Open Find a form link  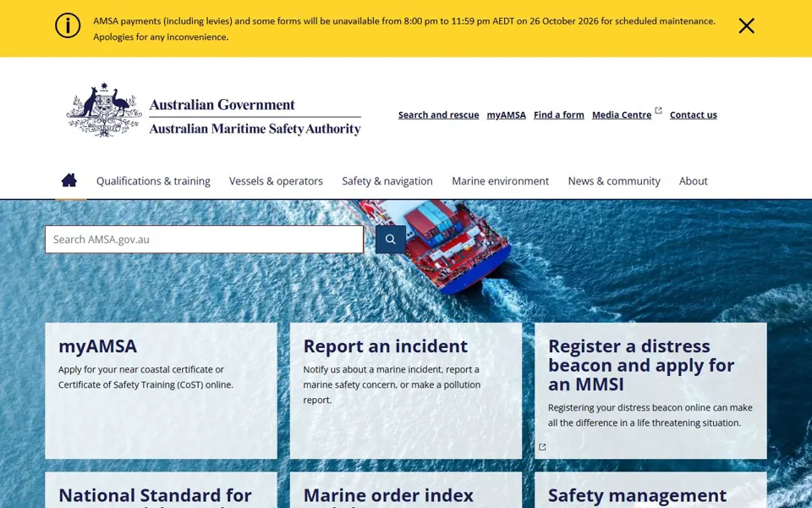[559, 115]
